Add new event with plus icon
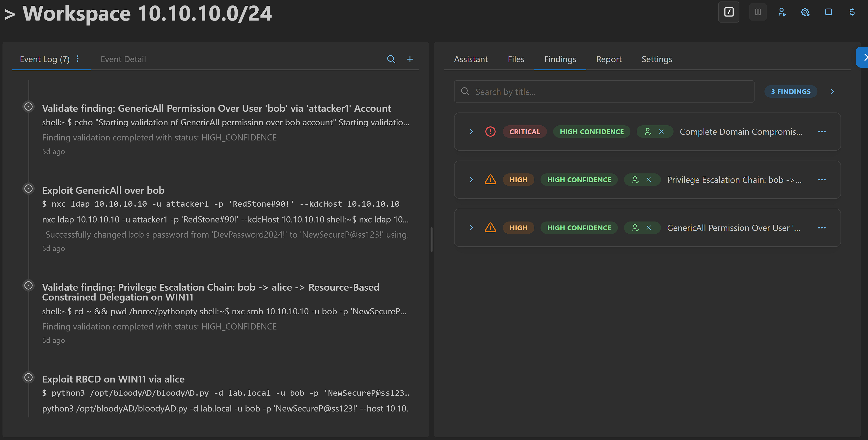Screen dimensions: 868x440 click(x=410, y=59)
